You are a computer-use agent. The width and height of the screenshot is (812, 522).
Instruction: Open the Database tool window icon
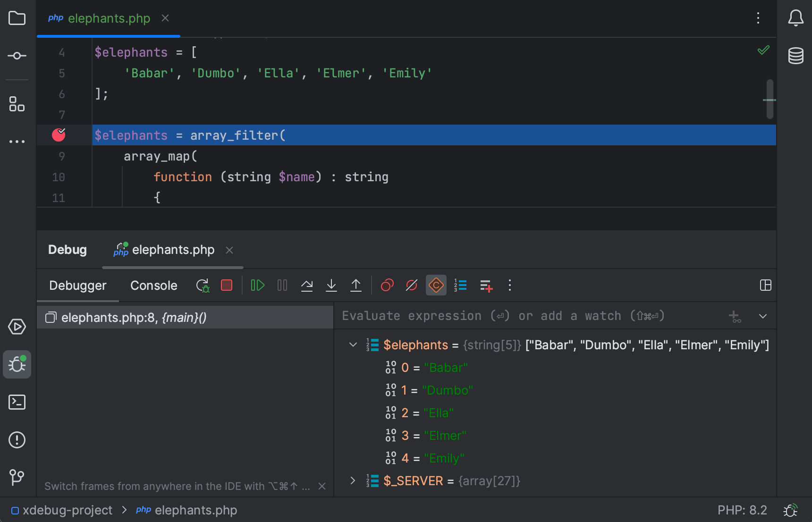coord(795,56)
